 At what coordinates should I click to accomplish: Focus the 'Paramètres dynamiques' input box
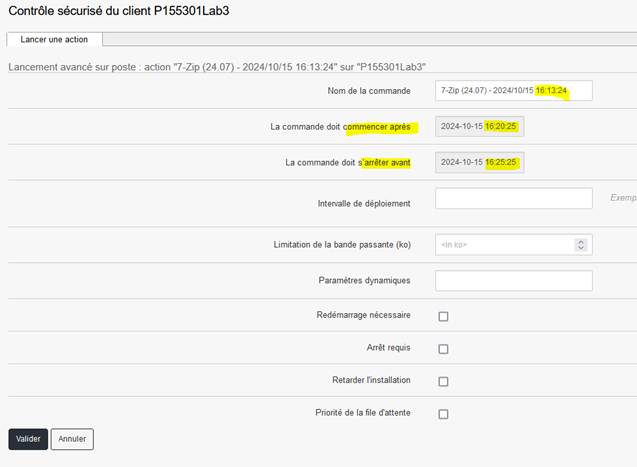click(514, 281)
